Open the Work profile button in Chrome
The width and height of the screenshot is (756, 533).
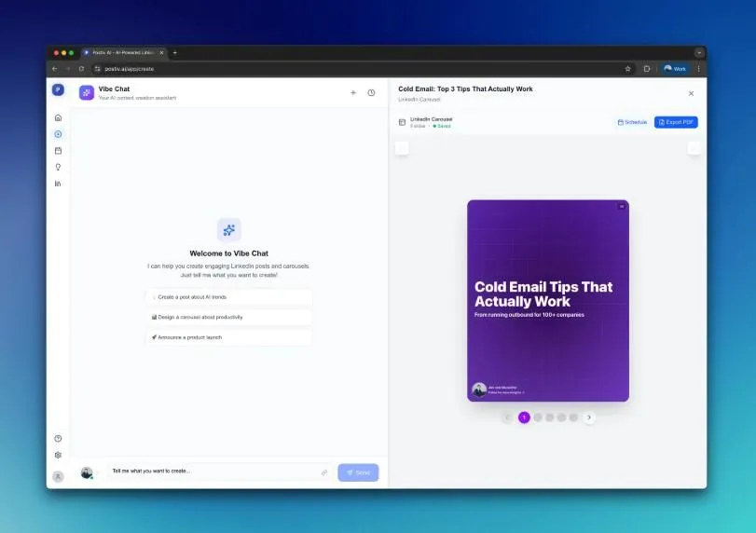point(675,69)
